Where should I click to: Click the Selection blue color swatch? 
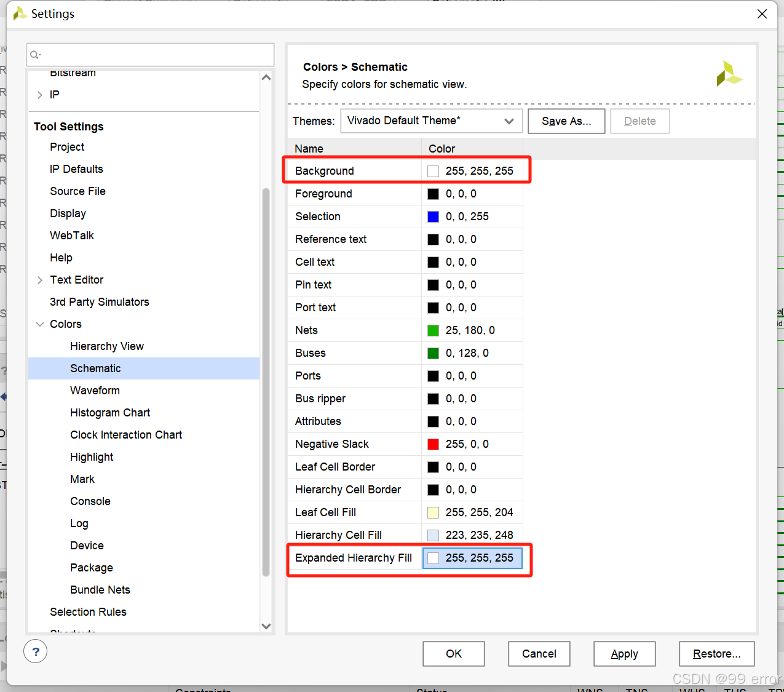coord(434,217)
